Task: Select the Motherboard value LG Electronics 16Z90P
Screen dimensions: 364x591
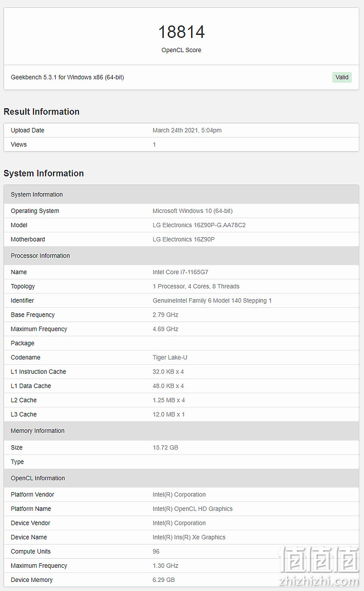Action: tap(184, 240)
